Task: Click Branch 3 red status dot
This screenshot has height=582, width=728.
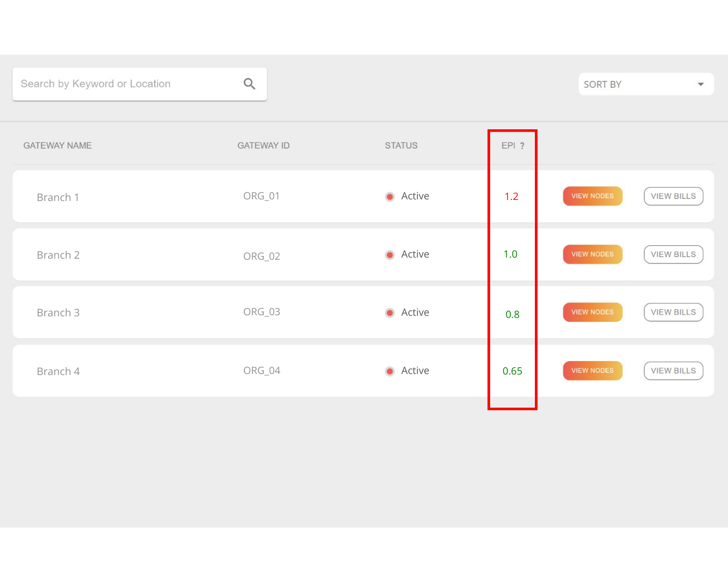Action: (389, 313)
